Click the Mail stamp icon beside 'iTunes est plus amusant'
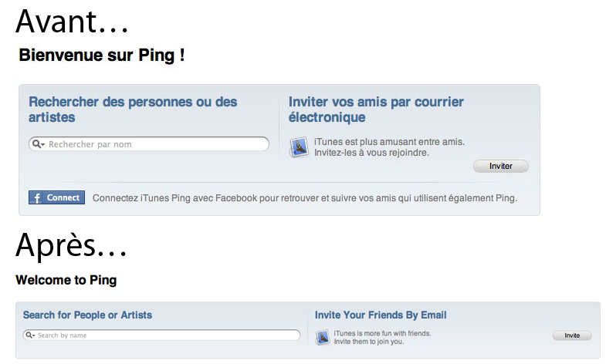Image resolution: width=606 pixels, height=364 pixels. click(x=299, y=147)
